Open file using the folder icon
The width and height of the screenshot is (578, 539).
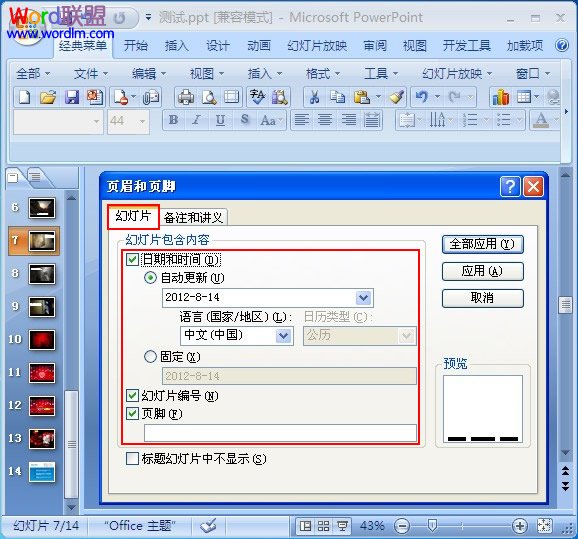pyautogui.click(x=48, y=97)
